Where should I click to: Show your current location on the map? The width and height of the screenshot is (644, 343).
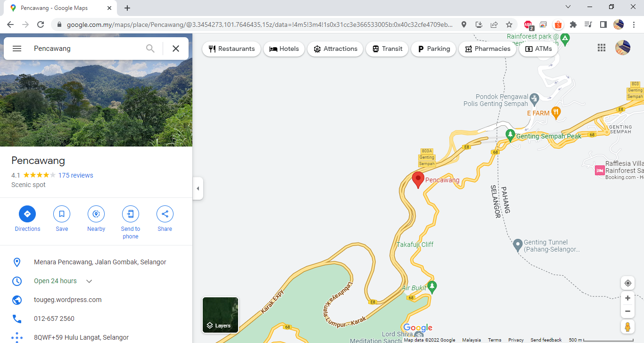click(627, 283)
